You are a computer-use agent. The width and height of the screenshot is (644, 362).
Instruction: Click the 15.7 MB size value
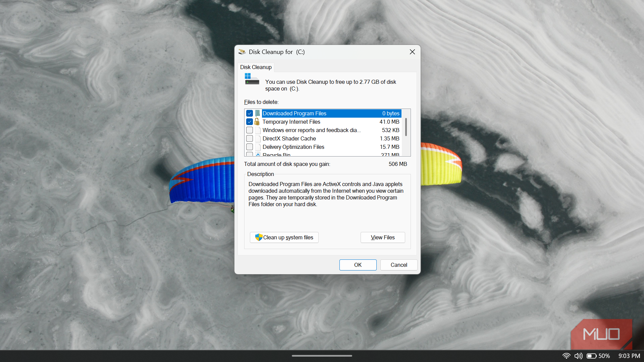click(389, 147)
